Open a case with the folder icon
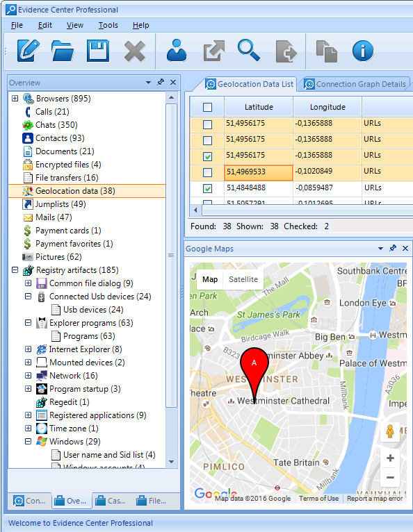Image resolution: width=413 pixels, height=532 pixels. [x=63, y=51]
